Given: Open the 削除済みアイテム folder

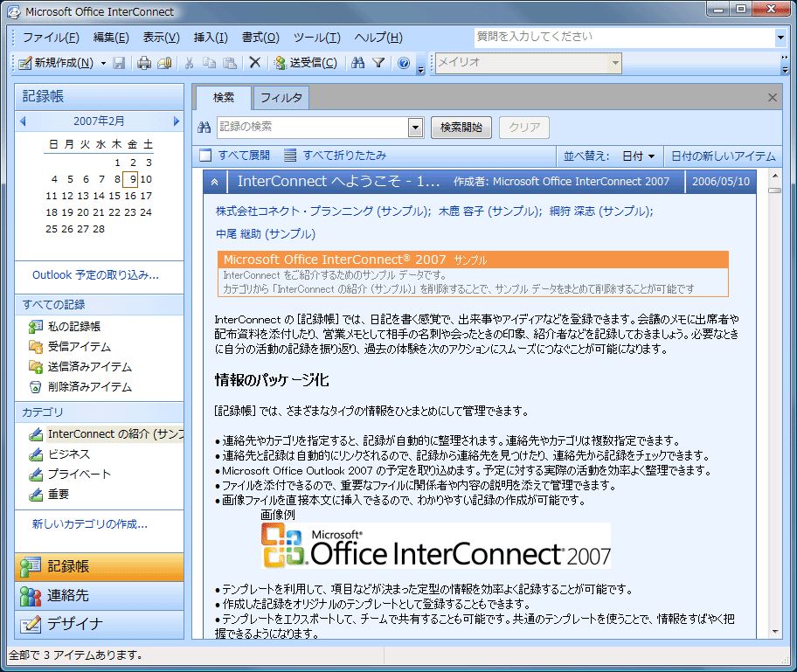Looking at the screenshot, I should coord(80,387).
